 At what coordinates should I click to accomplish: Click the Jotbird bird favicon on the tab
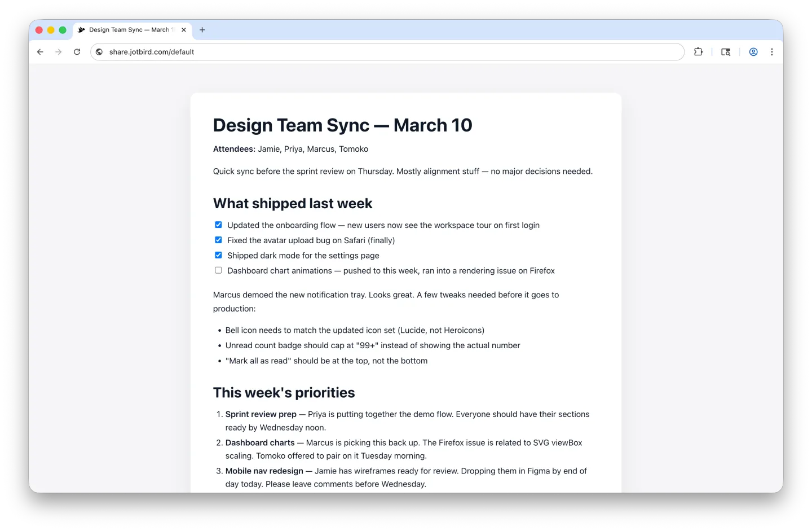(81, 29)
